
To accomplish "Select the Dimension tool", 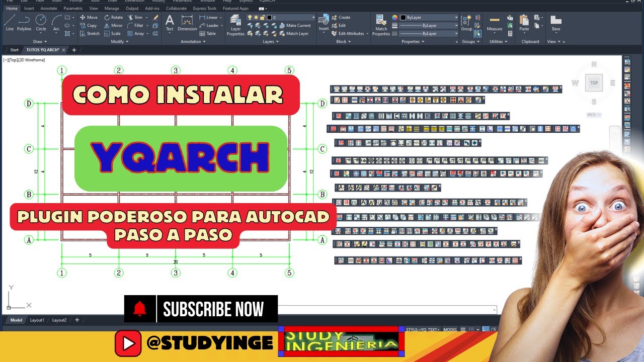I will [187, 23].
